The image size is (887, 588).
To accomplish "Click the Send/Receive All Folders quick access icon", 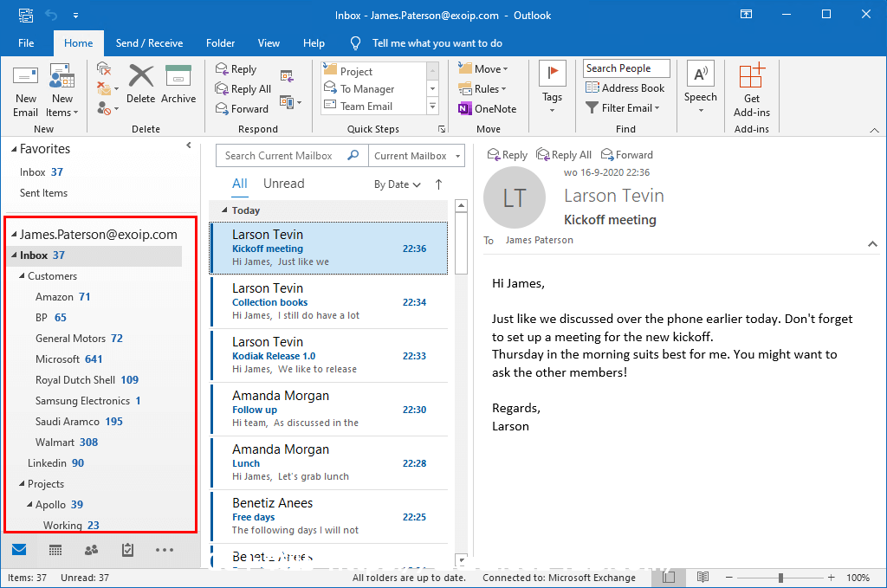I will point(26,16).
